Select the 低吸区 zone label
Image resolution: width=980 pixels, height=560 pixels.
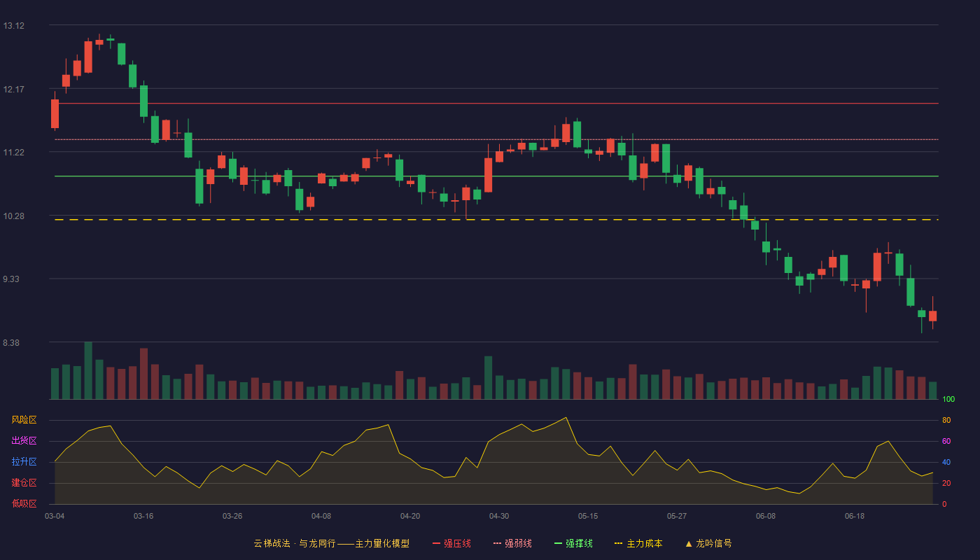24,503
